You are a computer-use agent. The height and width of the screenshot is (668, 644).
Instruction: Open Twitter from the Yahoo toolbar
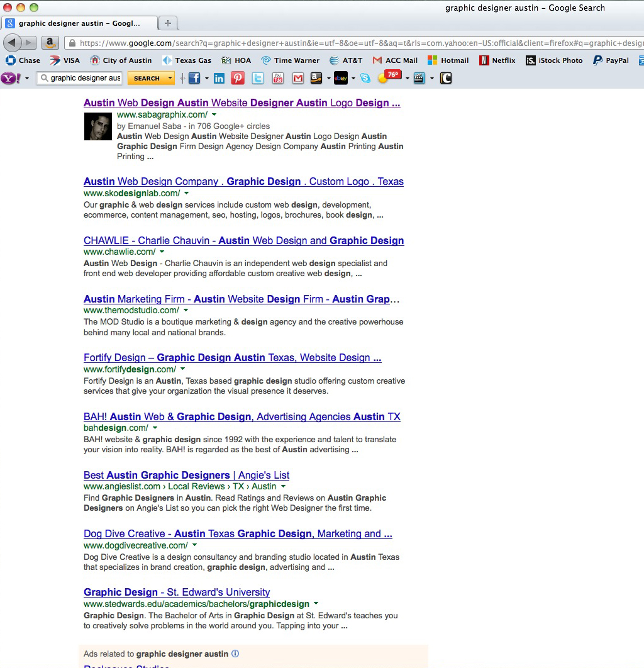(x=258, y=78)
